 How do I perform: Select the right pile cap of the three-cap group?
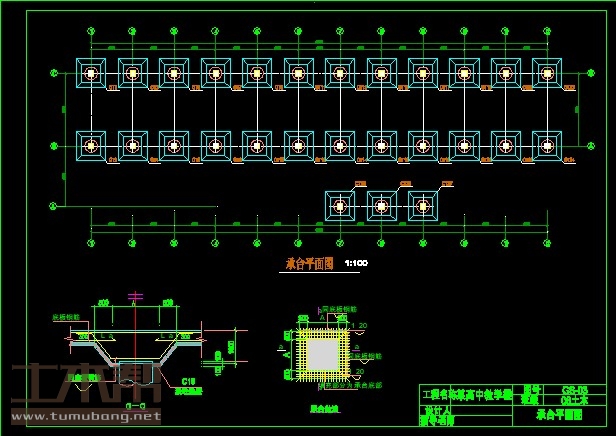(x=423, y=206)
